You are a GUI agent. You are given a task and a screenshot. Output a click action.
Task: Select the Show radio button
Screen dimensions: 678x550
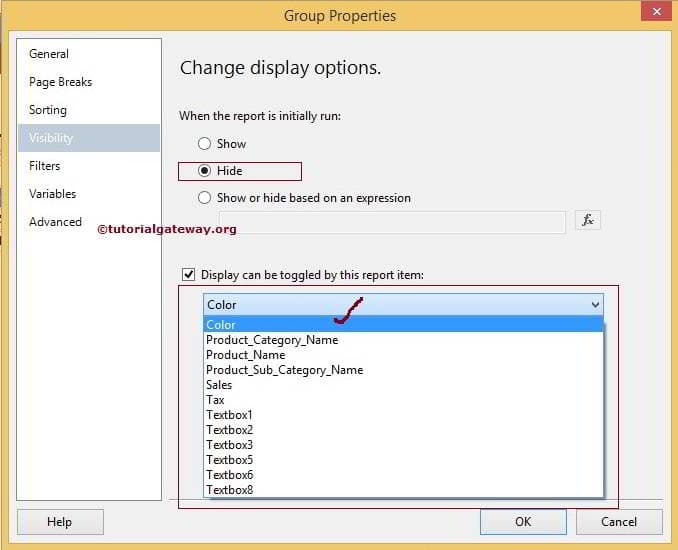(204, 144)
